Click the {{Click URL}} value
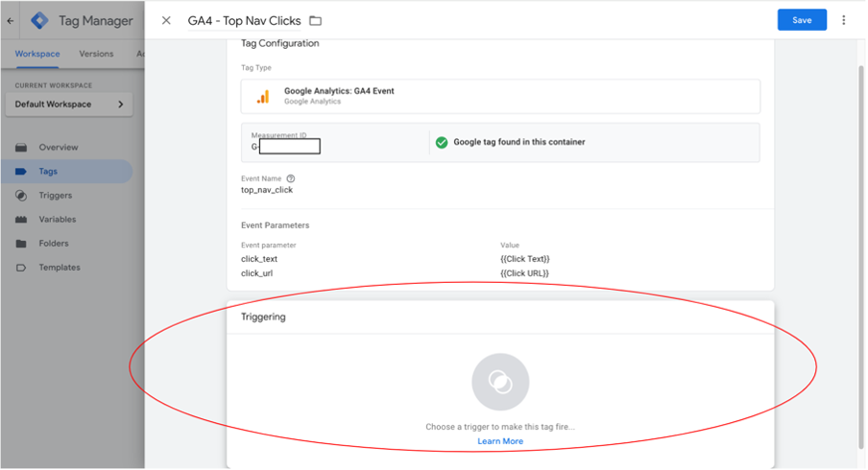This screenshot has height=470, width=868. pyautogui.click(x=524, y=273)
